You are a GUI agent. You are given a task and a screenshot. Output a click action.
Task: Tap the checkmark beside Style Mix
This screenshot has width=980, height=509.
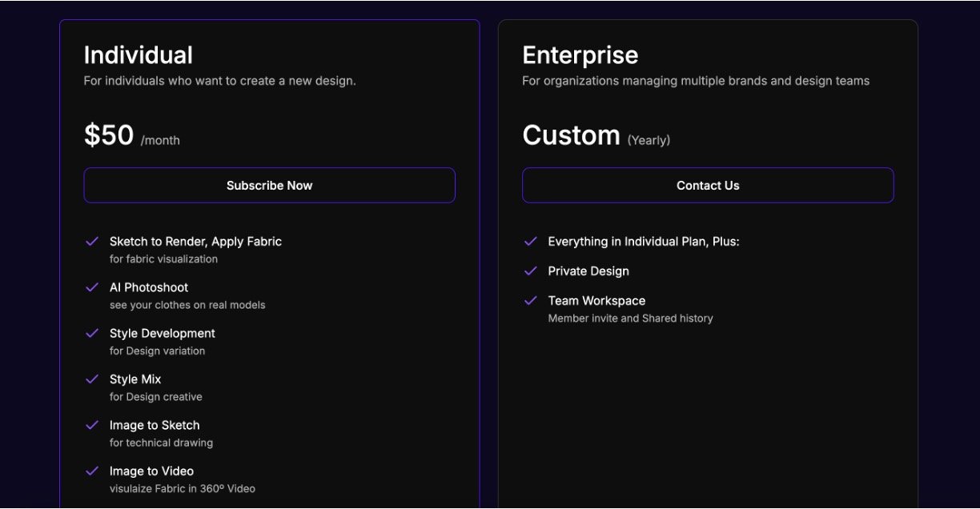92,379
